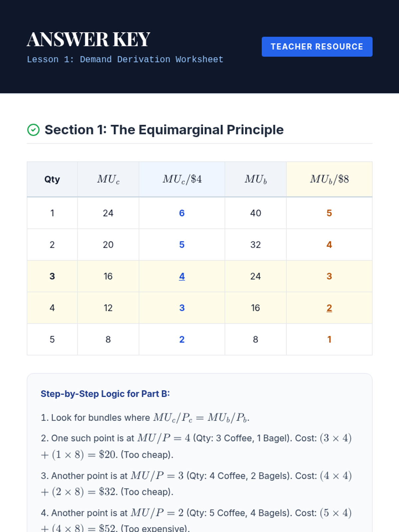Screen dimensions: 399x532
Task: Click the MUc/$4 column header
Action: 182,179
